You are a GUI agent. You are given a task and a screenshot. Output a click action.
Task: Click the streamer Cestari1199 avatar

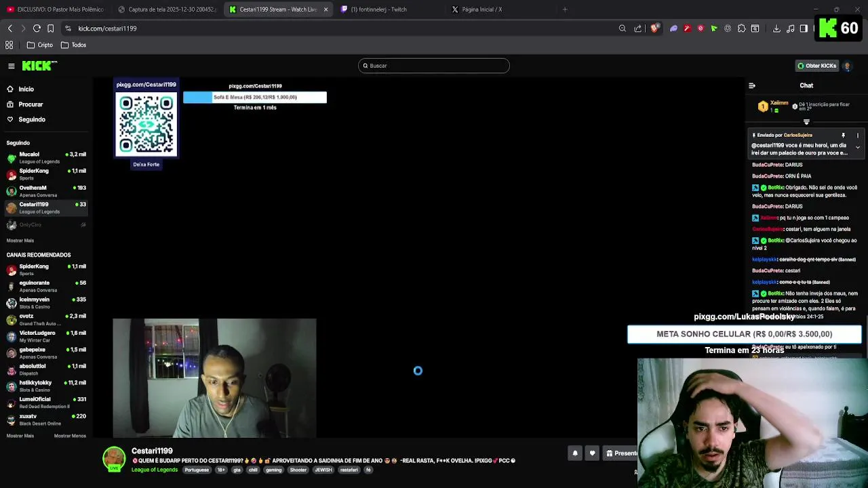[x=114, y=459]
